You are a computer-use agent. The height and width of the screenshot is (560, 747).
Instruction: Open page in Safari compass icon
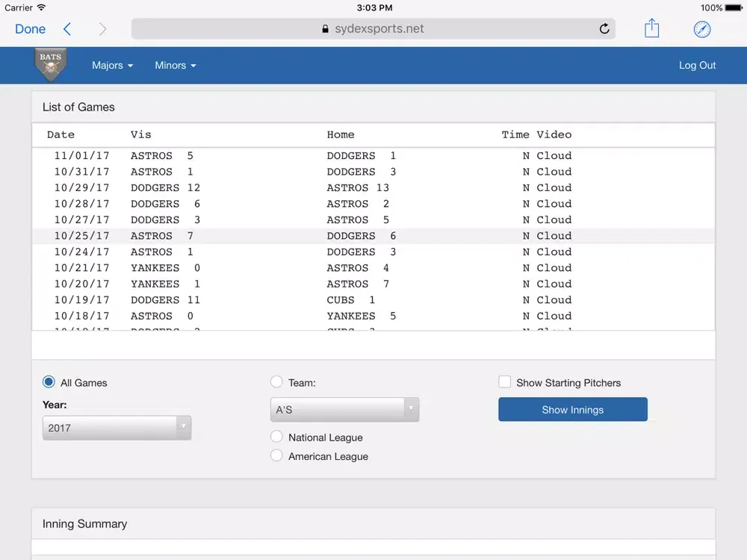tap(701, 29)
